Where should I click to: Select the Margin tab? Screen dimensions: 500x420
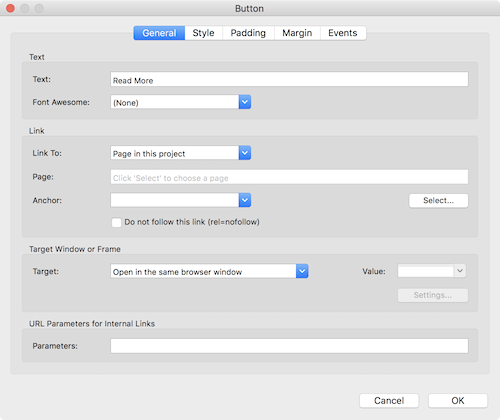point(297,33)
